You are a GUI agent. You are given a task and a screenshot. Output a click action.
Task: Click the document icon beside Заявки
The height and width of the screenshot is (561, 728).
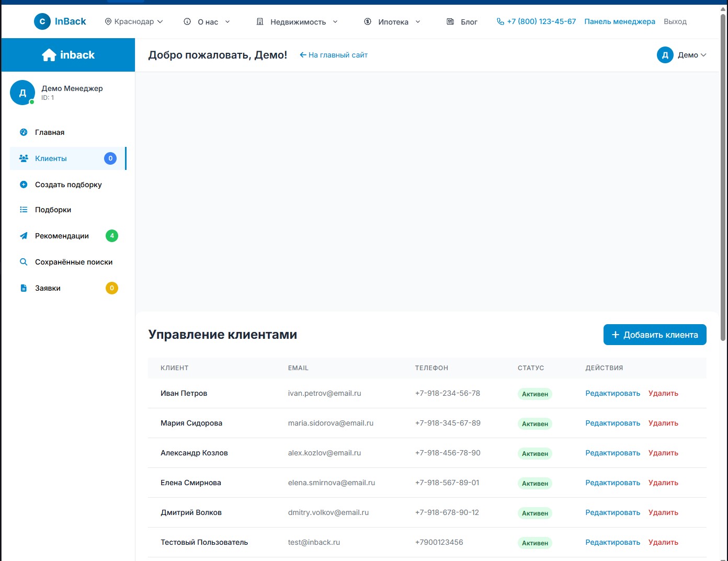click(x=24, y=288)
